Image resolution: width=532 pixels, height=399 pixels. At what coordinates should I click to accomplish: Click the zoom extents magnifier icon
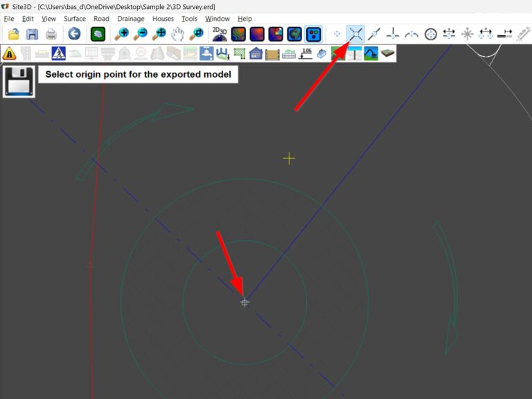(159, 34)
